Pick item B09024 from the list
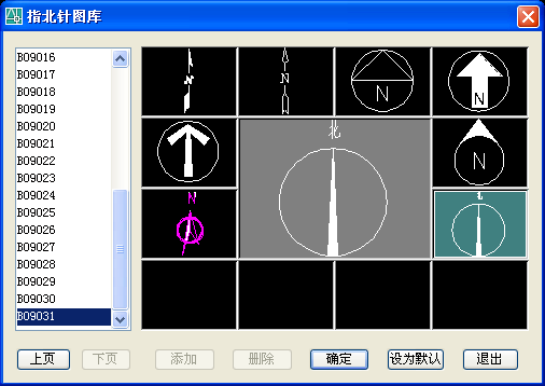This screenshot has width=545, height=386. [64, 195]
